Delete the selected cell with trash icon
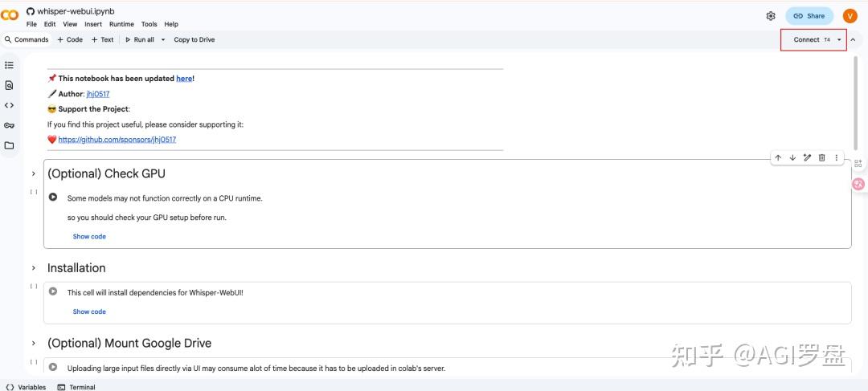 (x=821, y=157)
